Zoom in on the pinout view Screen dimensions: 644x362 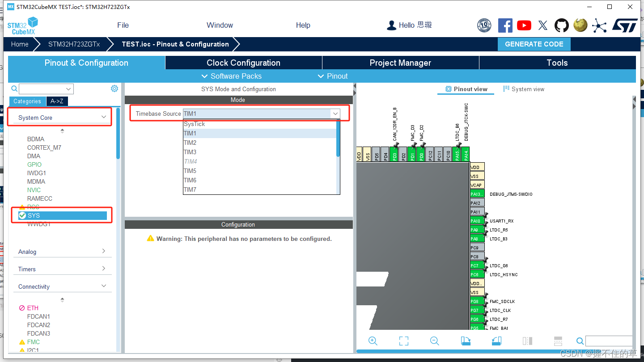[373, 341]
